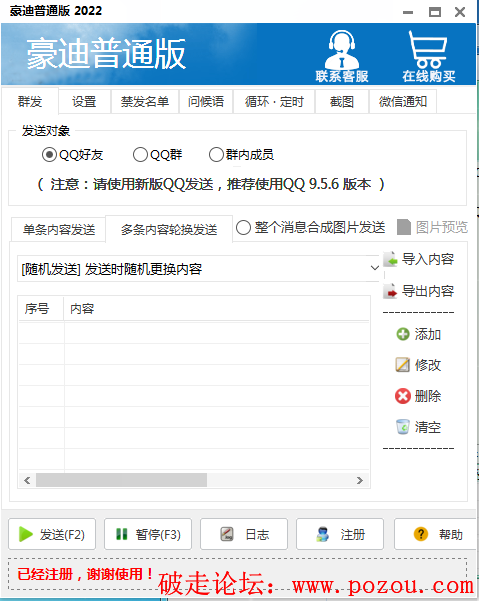The height and width of the screenshot is (601, 479).
Task: Click the 内容 column header
Action: coord(217,309)
